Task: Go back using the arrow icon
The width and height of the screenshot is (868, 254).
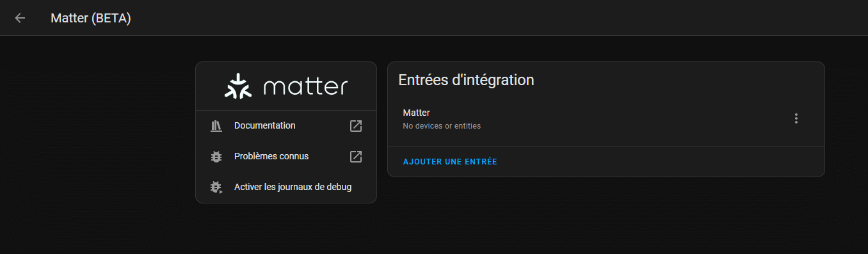Action: click(x=20, y=18)
